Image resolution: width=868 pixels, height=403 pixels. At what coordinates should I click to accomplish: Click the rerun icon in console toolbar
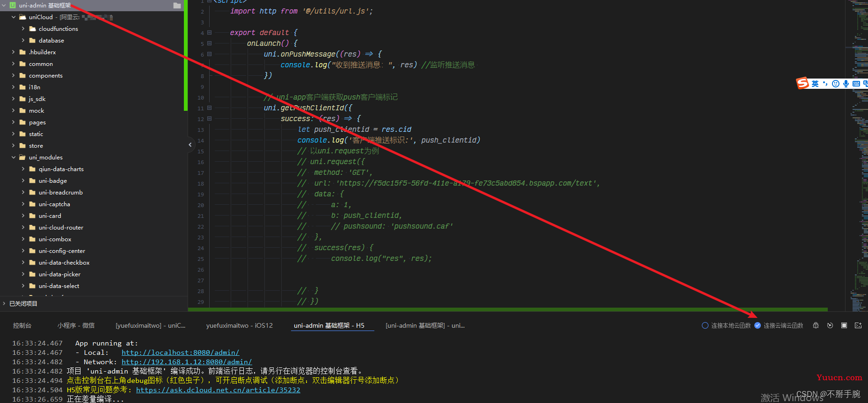pos(830,325)
